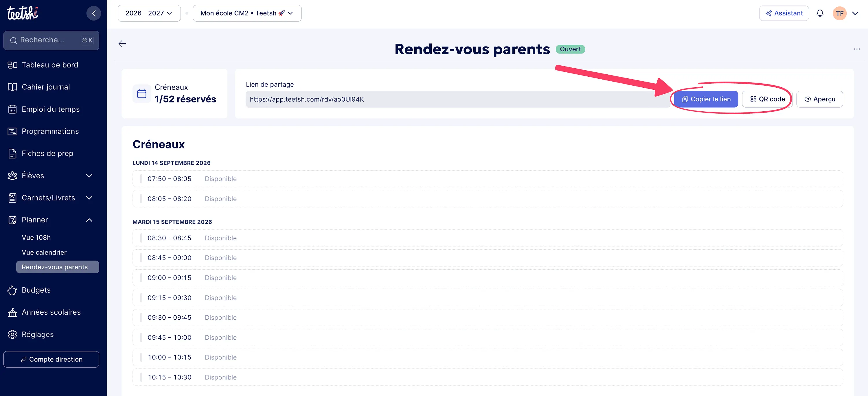Click the Créneaux calendar icon
This screenshot has width=868, height=396.
coord(141,94)
